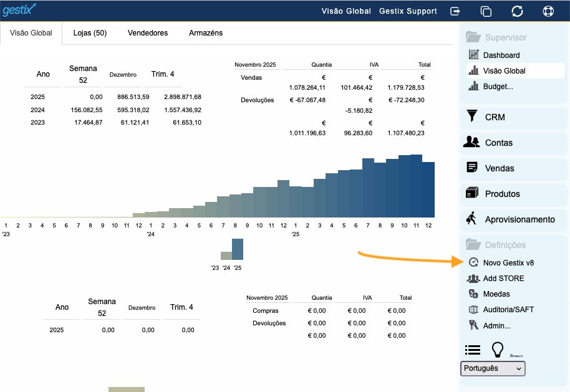
Task: Click the logout icon in top bar
Action: tap(456, 11)
